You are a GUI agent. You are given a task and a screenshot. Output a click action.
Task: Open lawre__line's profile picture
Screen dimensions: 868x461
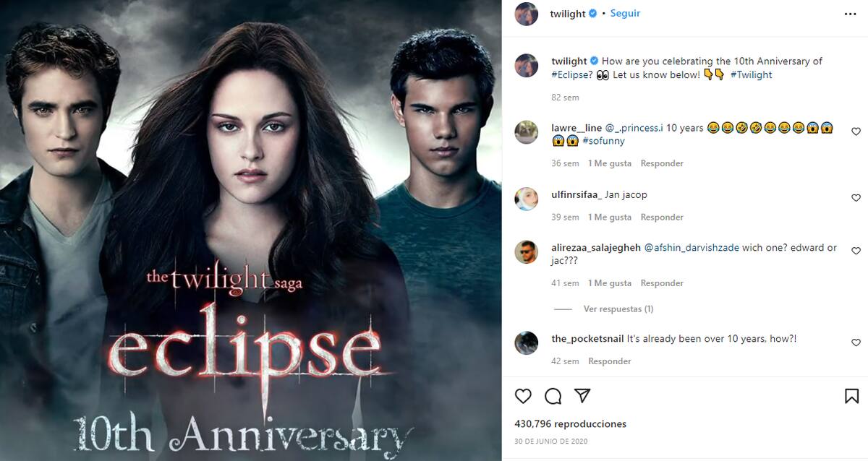526,132
